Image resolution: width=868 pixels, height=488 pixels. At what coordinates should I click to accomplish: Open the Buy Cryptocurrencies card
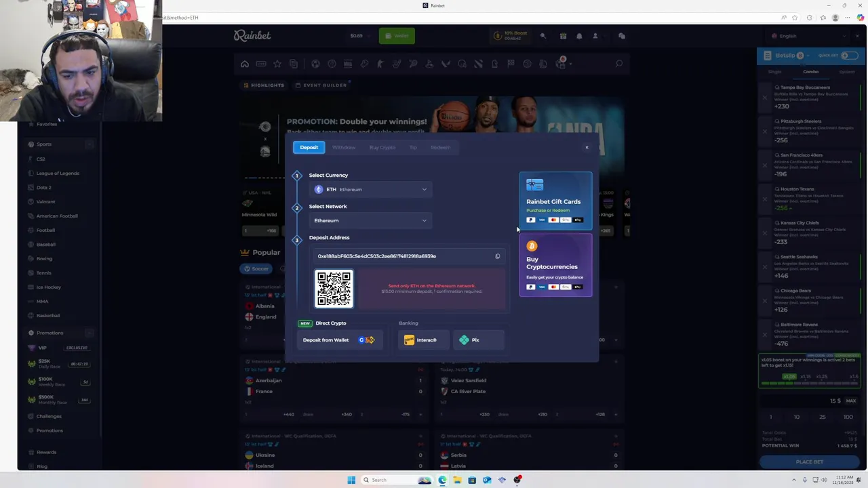tap(555, 265)
